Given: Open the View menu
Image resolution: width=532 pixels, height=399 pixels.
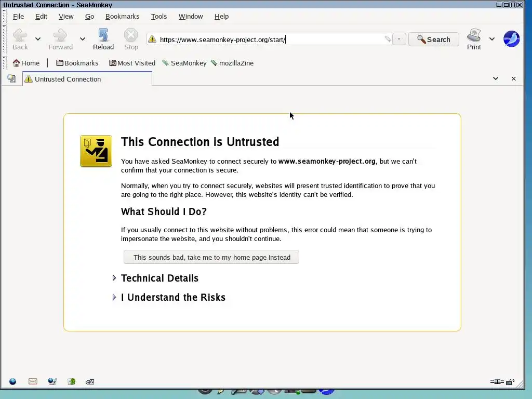Looking at the screenshot, I should click(66, 16).
